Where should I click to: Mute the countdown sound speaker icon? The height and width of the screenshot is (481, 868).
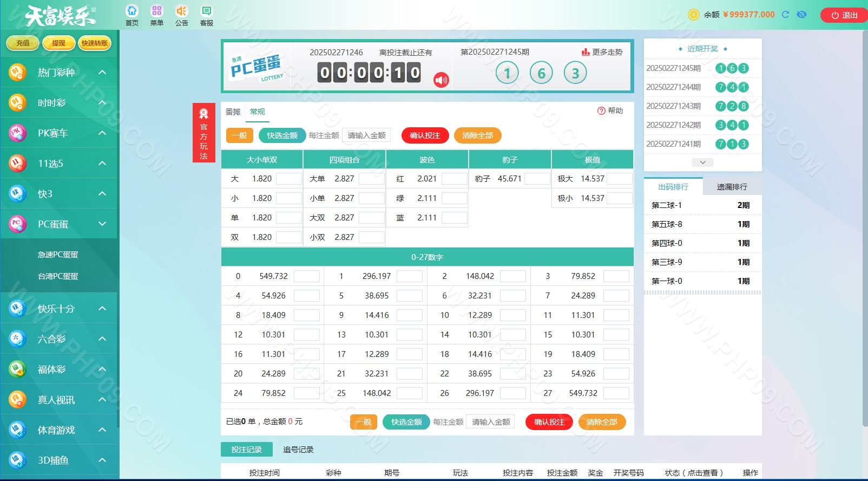[x=441, y=80]
